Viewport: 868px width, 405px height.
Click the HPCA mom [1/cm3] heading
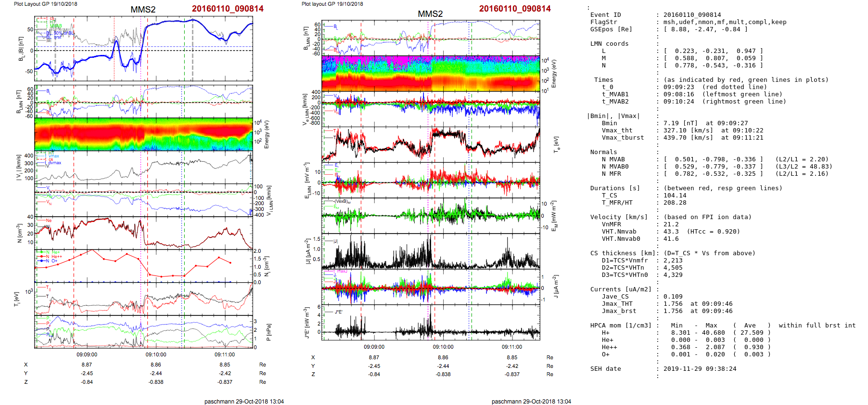(621, 326)
